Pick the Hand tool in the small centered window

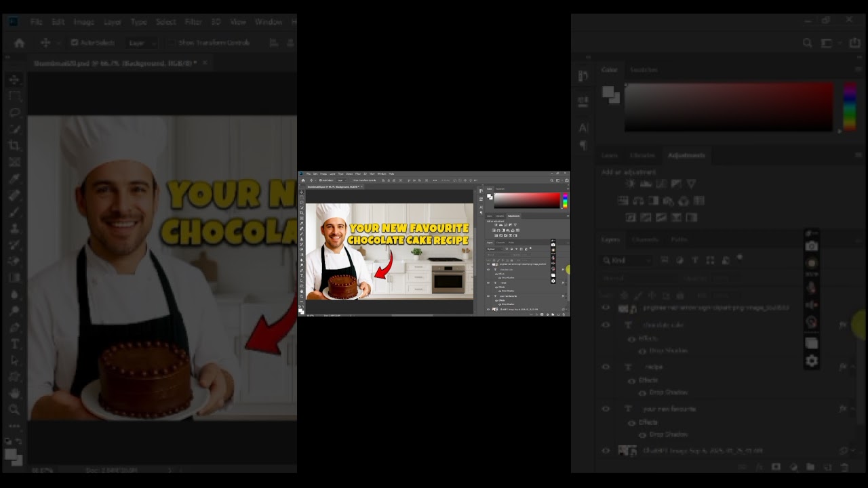303,291
